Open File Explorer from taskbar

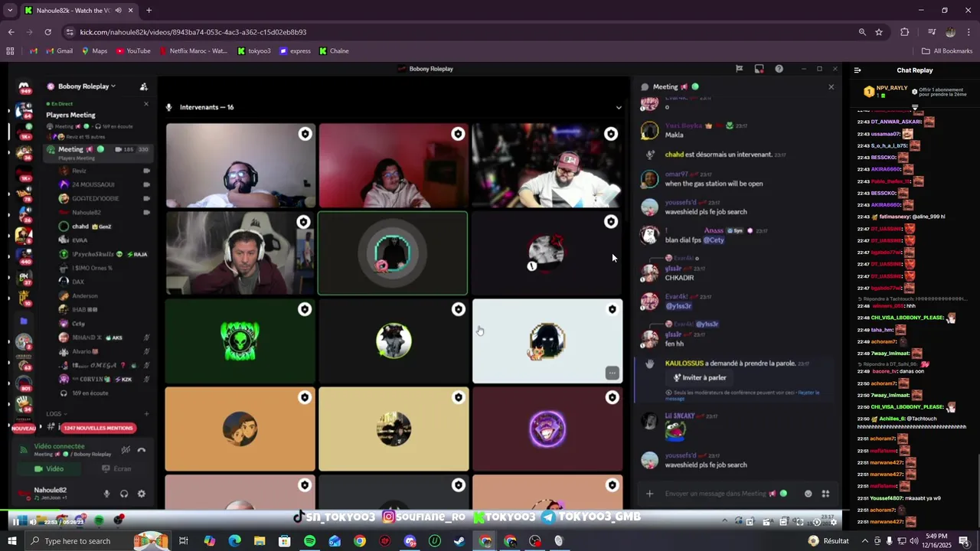(x=260, y=541)
